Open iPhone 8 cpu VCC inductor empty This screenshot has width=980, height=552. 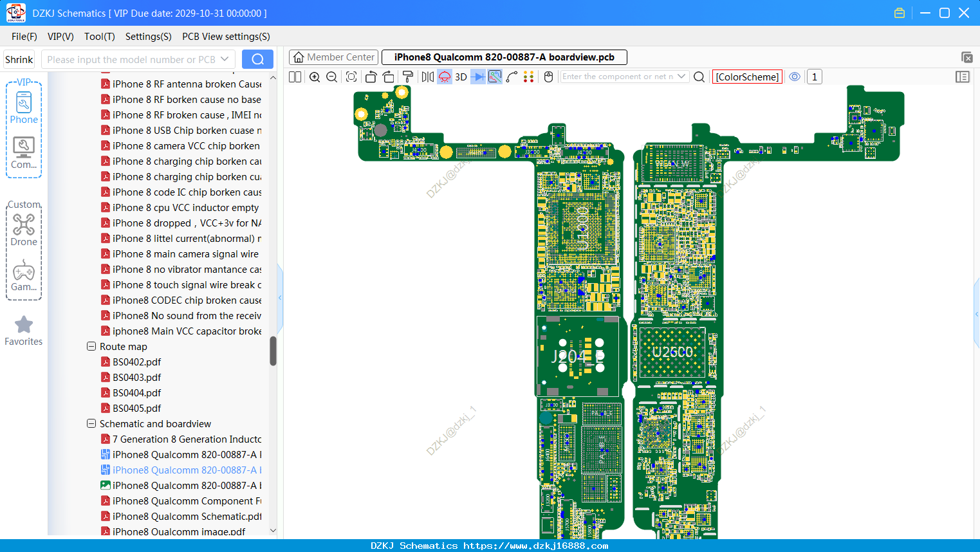point(180,207)
